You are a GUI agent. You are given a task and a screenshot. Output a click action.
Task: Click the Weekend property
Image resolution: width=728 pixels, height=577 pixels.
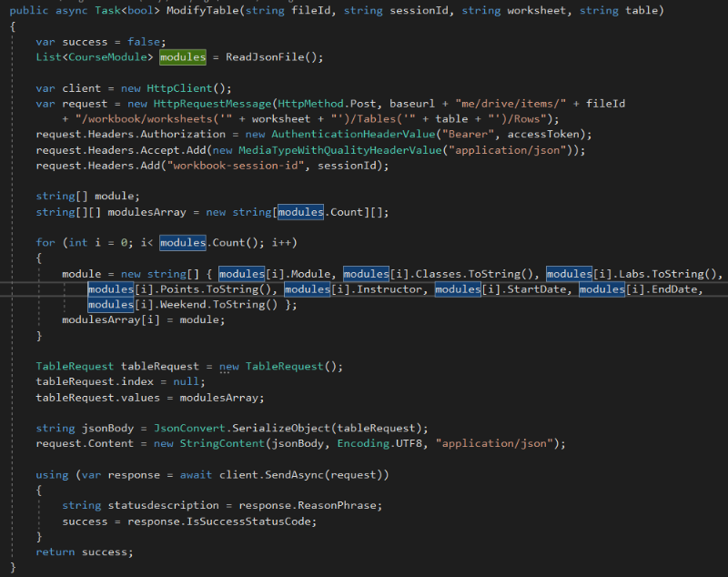(x=183, y=305)
